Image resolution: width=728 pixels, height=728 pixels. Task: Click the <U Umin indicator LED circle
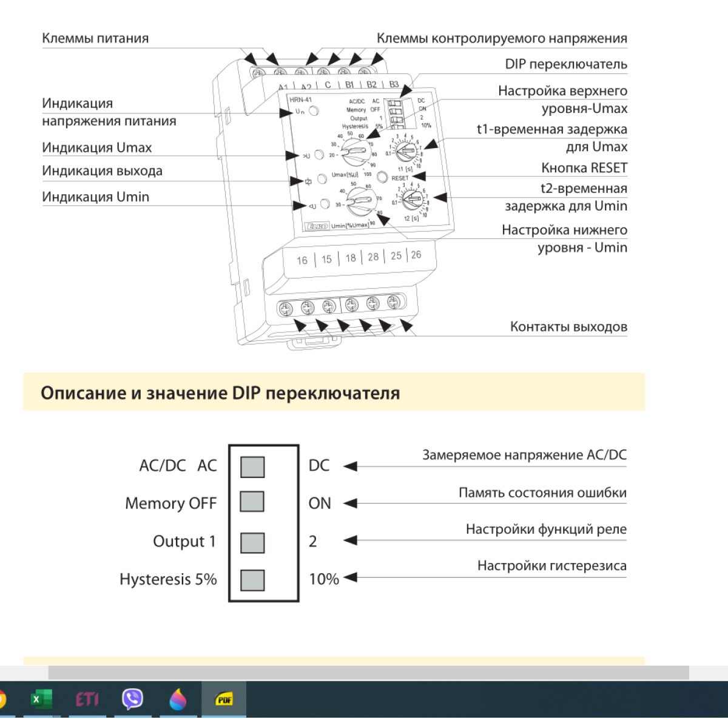click(325, 204)
